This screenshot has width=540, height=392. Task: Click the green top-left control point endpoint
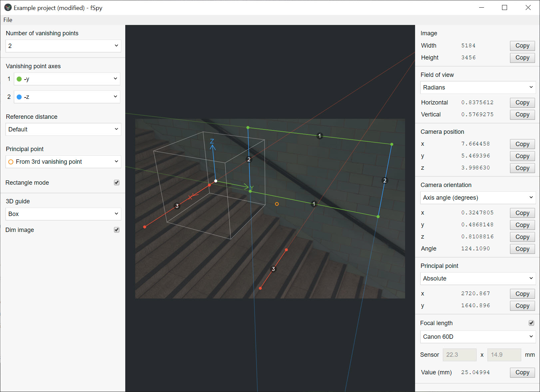click(248, 127)
